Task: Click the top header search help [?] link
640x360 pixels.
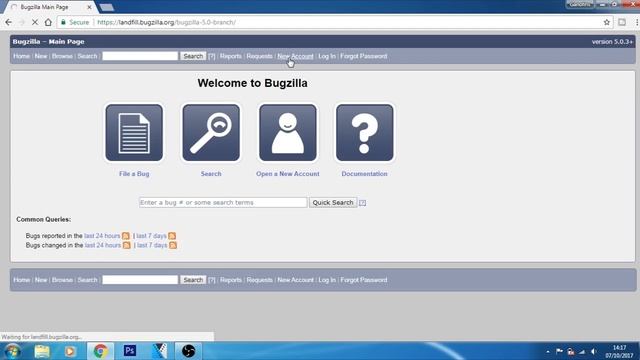Action: pyautogui.click(x=211, y=56)
